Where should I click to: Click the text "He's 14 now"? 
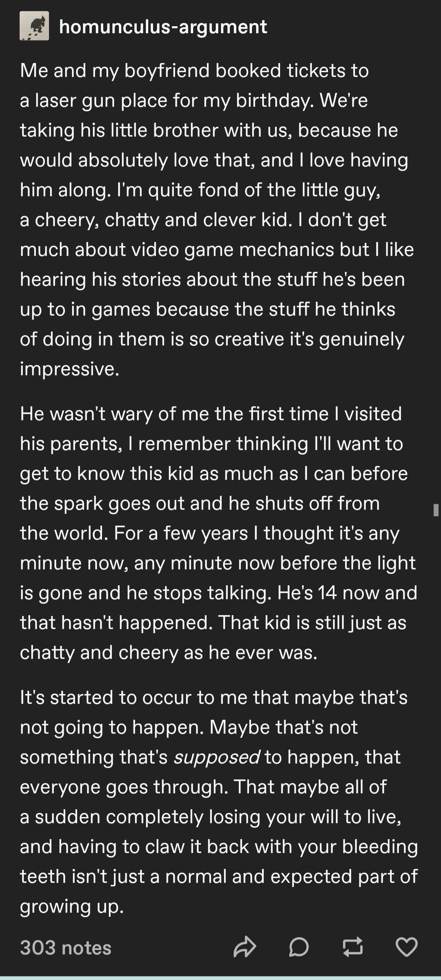click(308, 593)
